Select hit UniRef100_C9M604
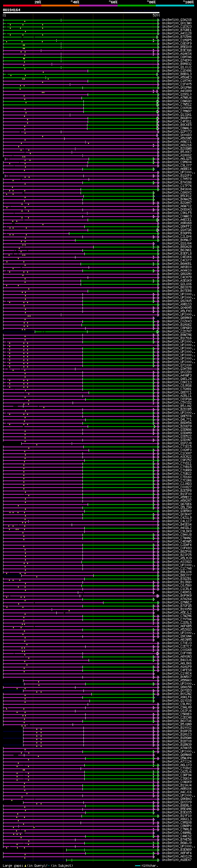The width and height of the screenshot is (197, 868). coord(176,162)
